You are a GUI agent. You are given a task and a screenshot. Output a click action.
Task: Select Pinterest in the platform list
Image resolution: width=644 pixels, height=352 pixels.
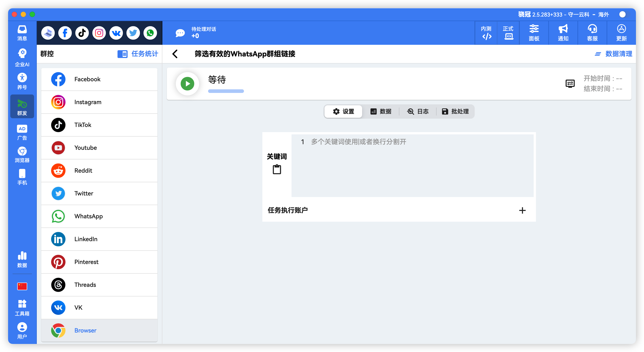(x=99, y=262)
